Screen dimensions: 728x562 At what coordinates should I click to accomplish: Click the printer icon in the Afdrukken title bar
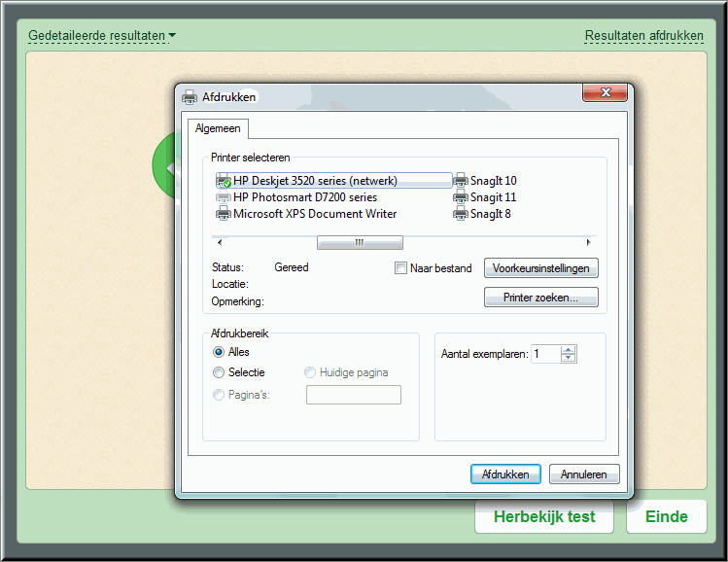pos(190,97)
